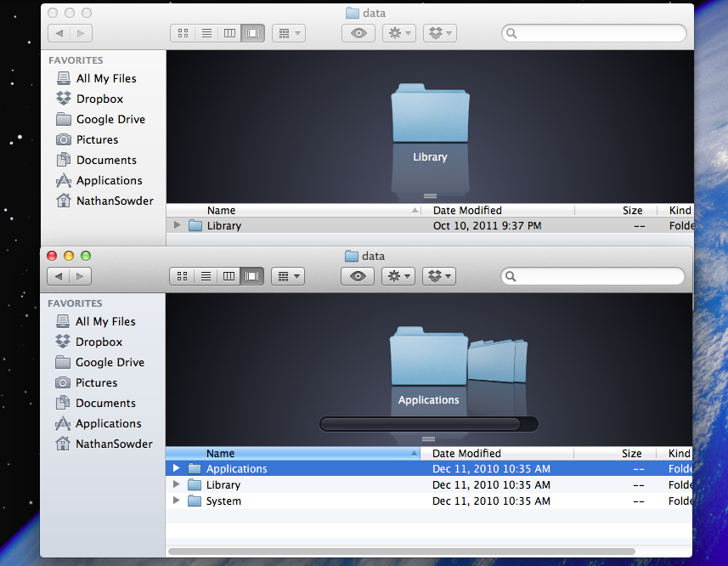Viewport: 728px width, 566px height.
Task: Switch back window to list view
Action: click(206, 33)
